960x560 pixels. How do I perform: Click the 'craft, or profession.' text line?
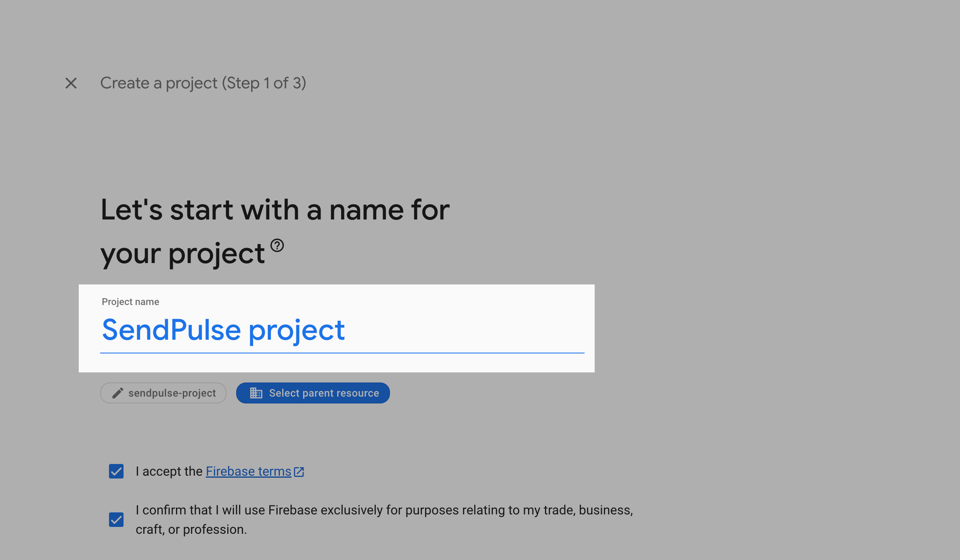pyautogui.click(x=191, y=529)
